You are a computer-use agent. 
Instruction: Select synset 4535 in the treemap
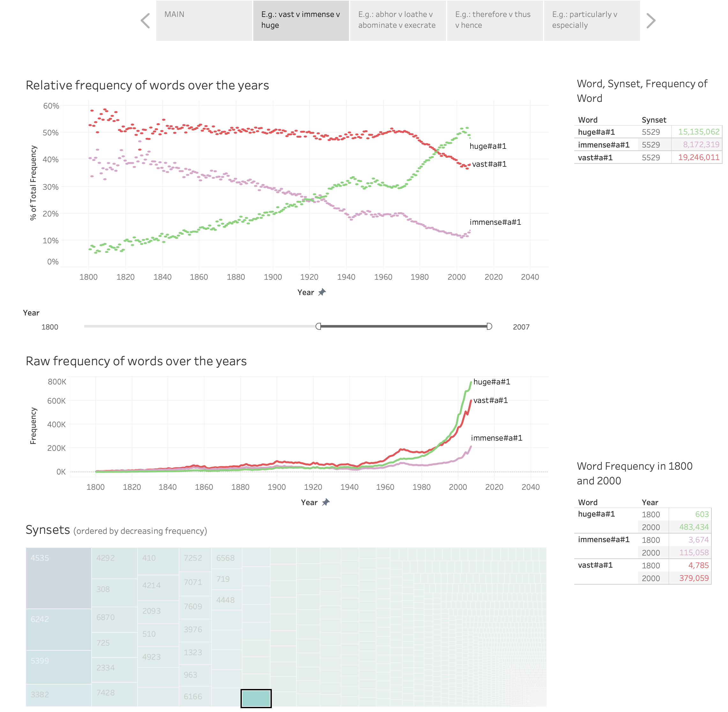pos(59,578)
